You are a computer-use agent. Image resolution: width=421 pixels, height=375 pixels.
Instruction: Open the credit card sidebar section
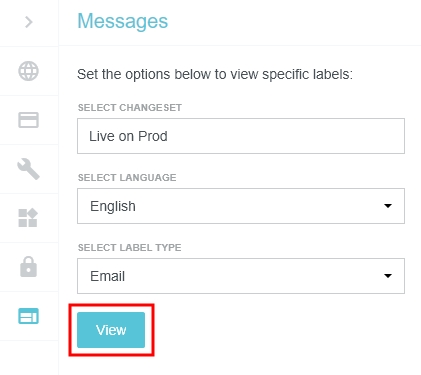(28, 120)
